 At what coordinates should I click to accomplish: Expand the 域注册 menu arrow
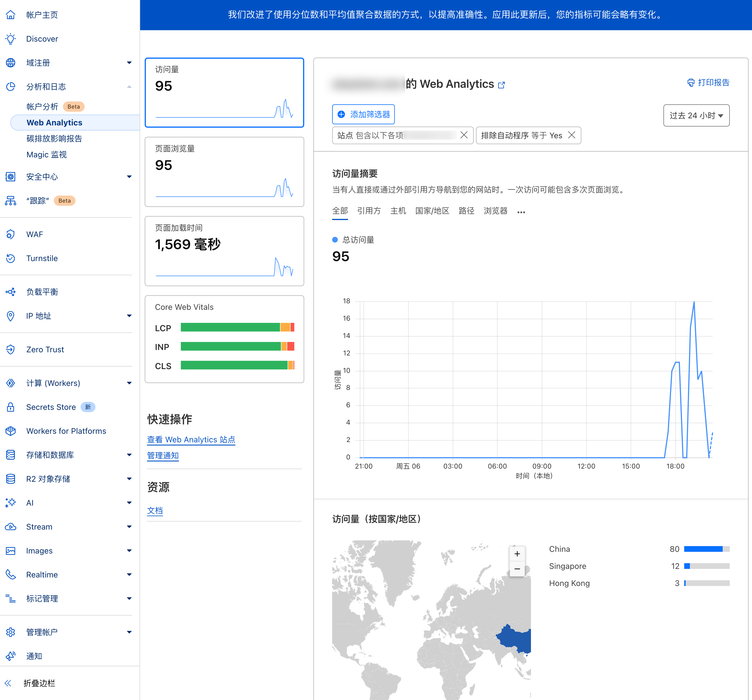[129, 62]
